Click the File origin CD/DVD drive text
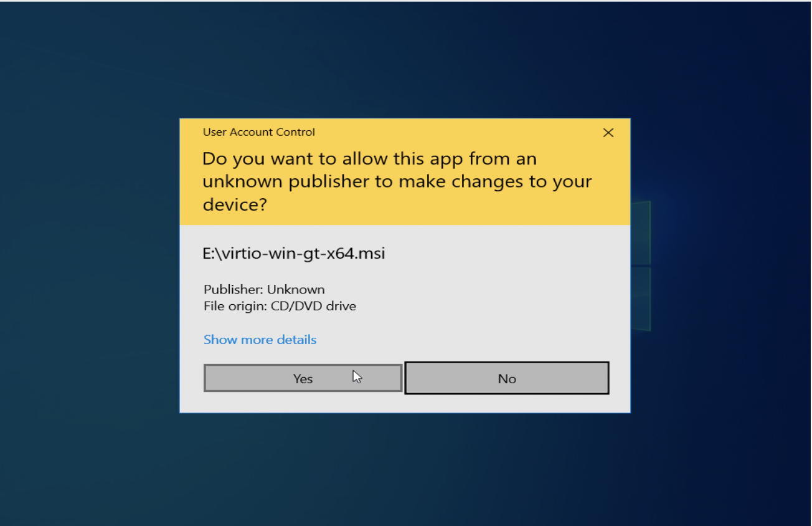Image resolution: width=812 pixels, height=526 pixels. tap(280, 306)
